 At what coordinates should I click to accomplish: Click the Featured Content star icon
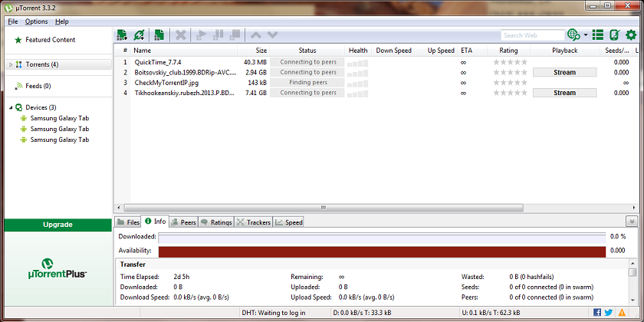click(18, 40)
